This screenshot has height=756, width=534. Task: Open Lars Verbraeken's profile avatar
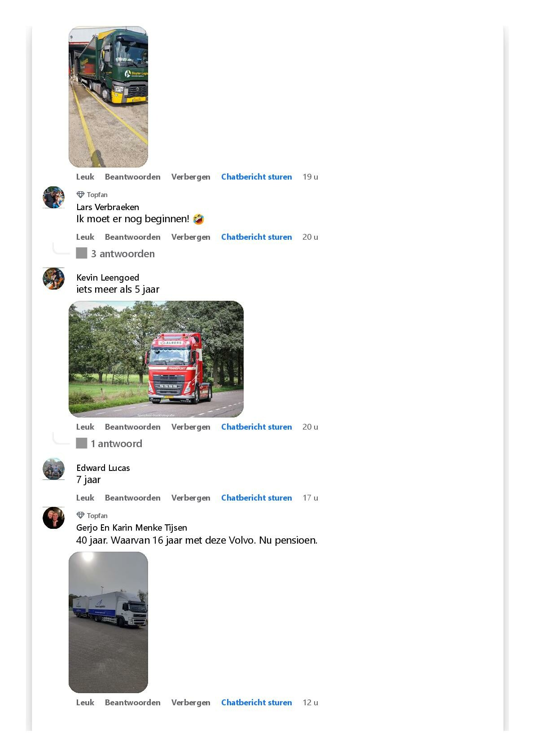coord(53,198)
